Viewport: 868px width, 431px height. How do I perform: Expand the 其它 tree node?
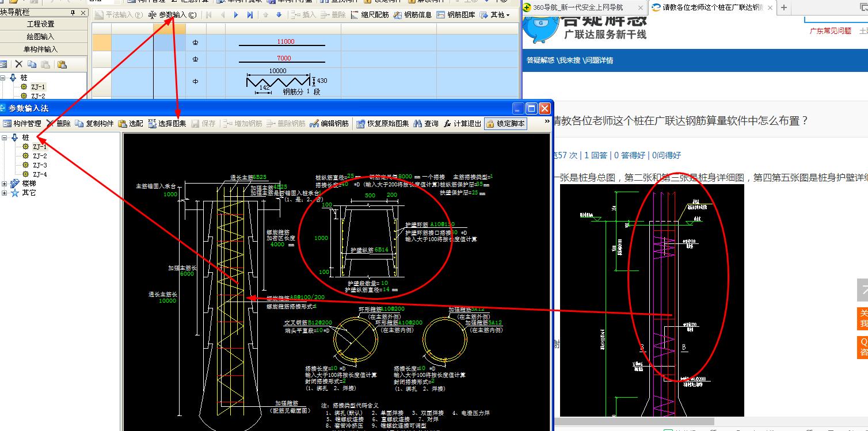tap(5, 193)
